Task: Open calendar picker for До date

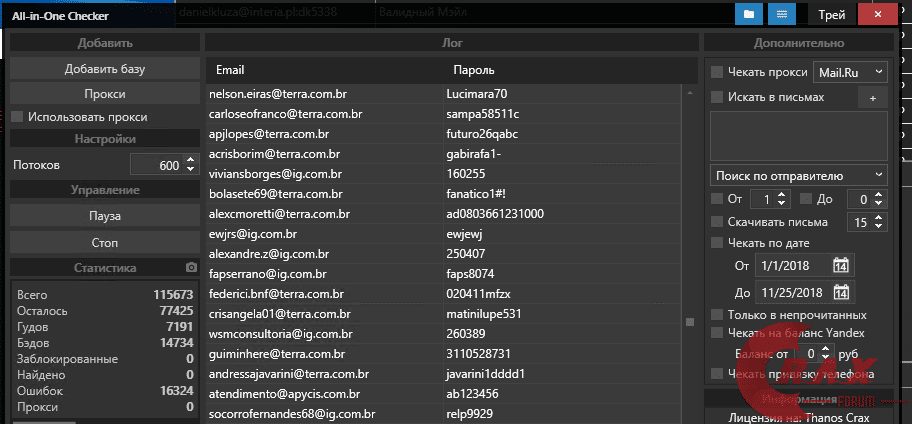Action: 841,292
